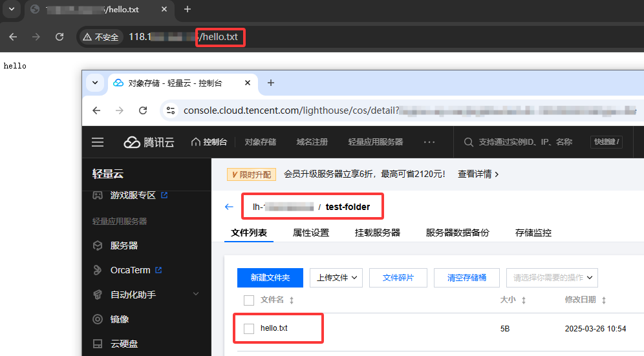Expand more navigation items ellipsis
The image size is (644, 356).
point(429,142)
